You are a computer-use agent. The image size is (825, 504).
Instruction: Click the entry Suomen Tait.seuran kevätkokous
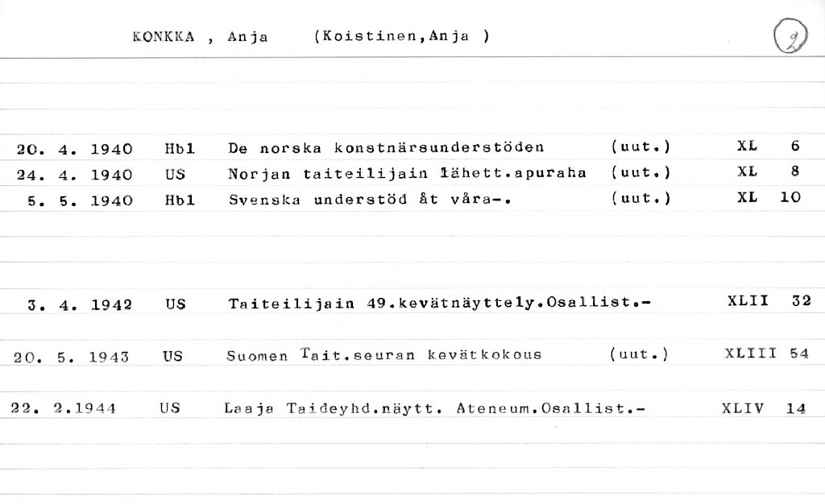(x=384, y=354)
